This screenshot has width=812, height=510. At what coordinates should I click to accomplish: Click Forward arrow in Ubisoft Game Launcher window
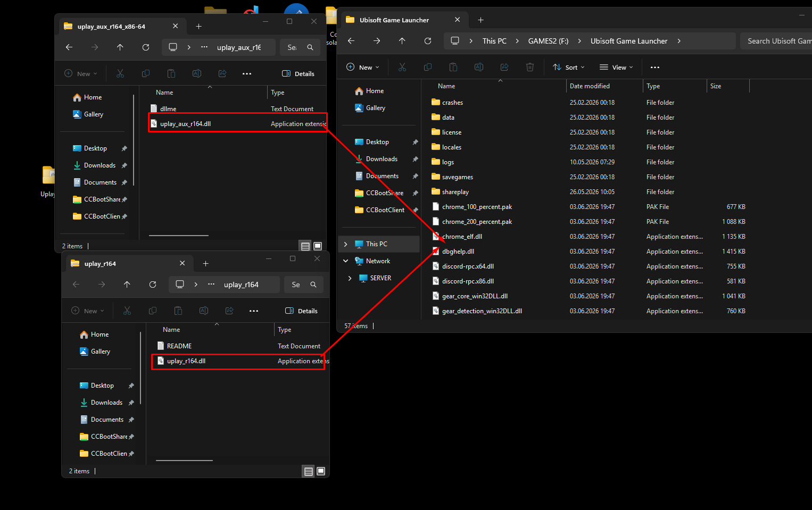click(377, 41)
